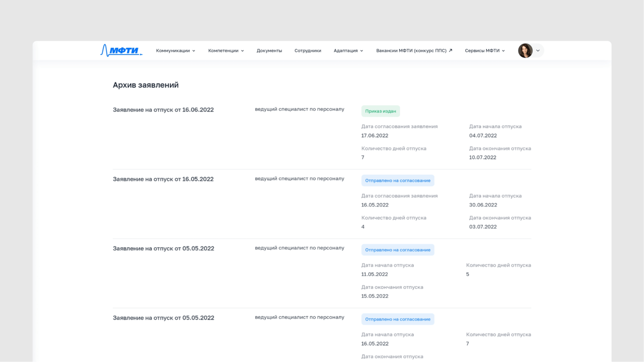Viewport: 644px width, 362px height.
Task: Click external link arrow next to Вакансии МФТИ
Action: tap(450, 50)
